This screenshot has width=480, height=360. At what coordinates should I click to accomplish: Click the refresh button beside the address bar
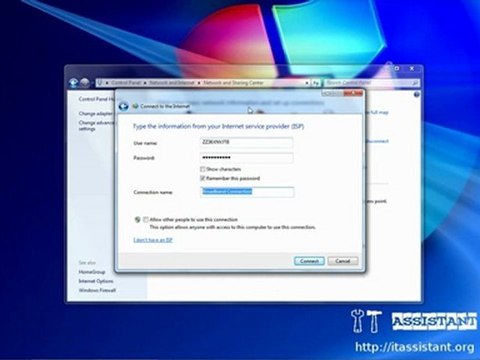(x=316, y=83)
